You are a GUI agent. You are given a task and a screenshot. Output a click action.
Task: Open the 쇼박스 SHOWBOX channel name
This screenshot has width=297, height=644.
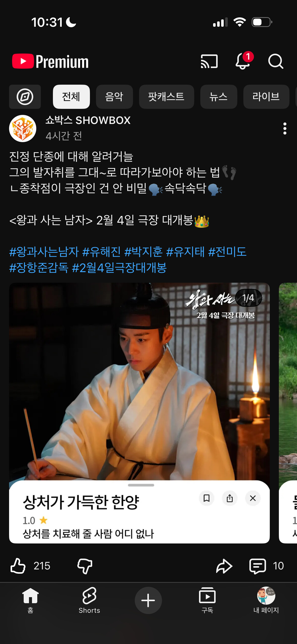click(x=88, y=120)
